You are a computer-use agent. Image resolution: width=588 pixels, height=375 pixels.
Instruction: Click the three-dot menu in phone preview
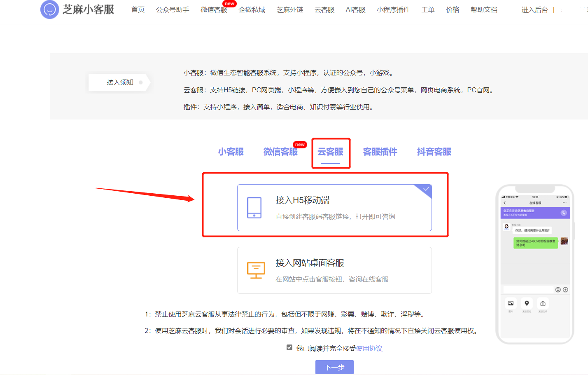565,203
